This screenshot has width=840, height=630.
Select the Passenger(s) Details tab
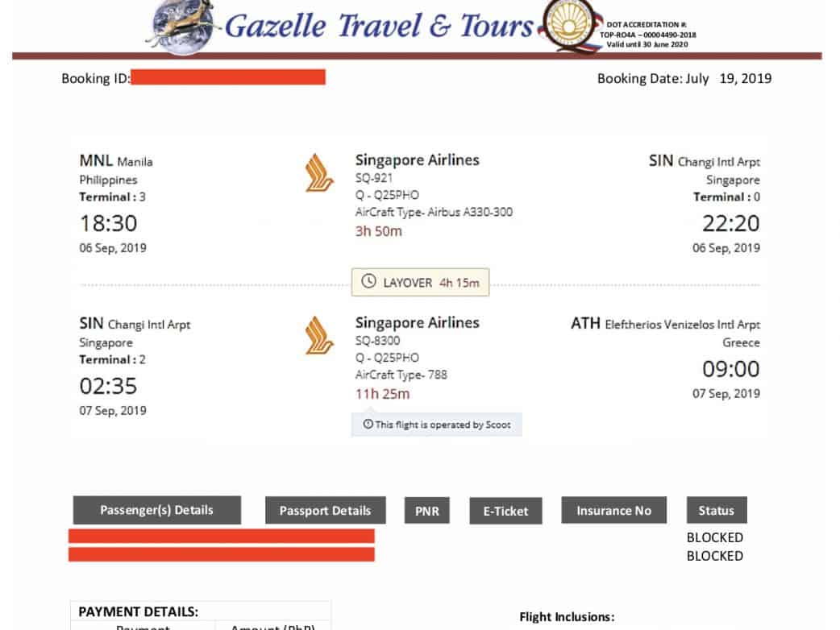point(156,510)
